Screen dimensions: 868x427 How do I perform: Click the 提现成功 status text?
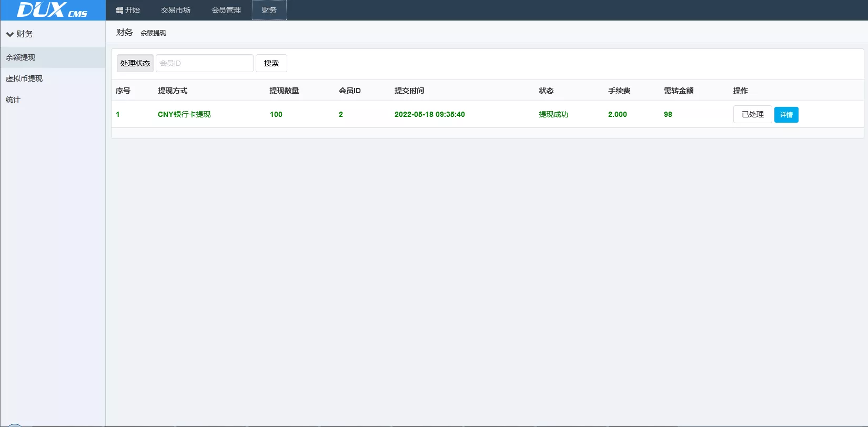[x=553, y=114]
